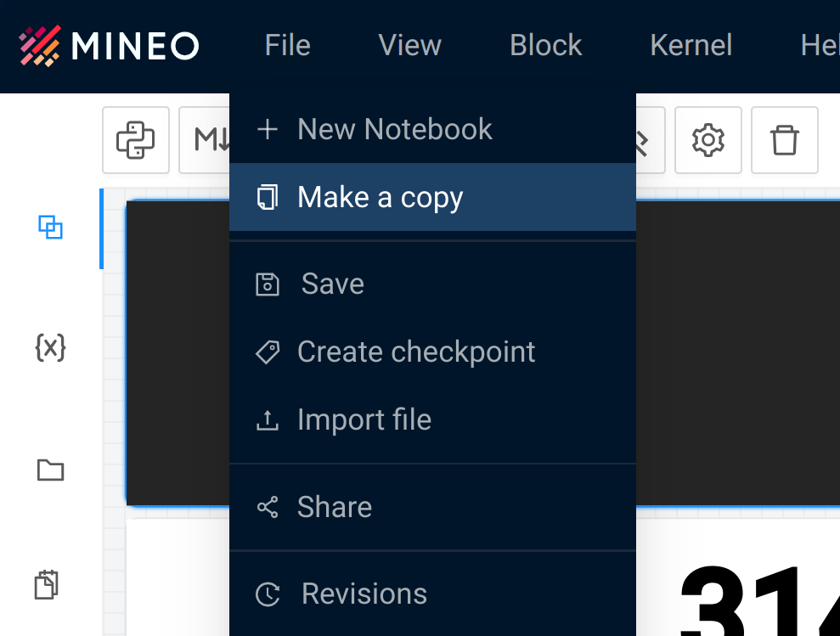Click Share in the File menu
This screenshot has height=636, width=840.
(x=334, y=507)
